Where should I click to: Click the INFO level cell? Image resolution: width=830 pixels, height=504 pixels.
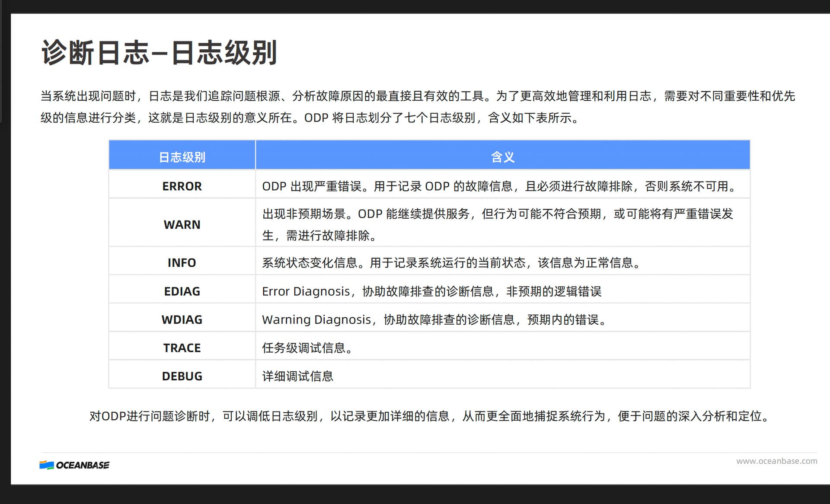pos(182,262)
